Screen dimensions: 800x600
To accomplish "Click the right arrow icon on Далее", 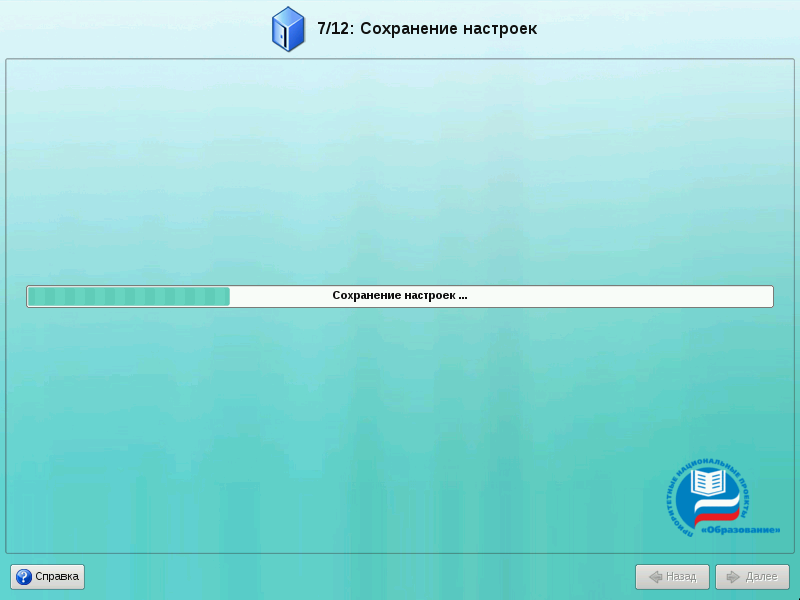I will [733, 577].
